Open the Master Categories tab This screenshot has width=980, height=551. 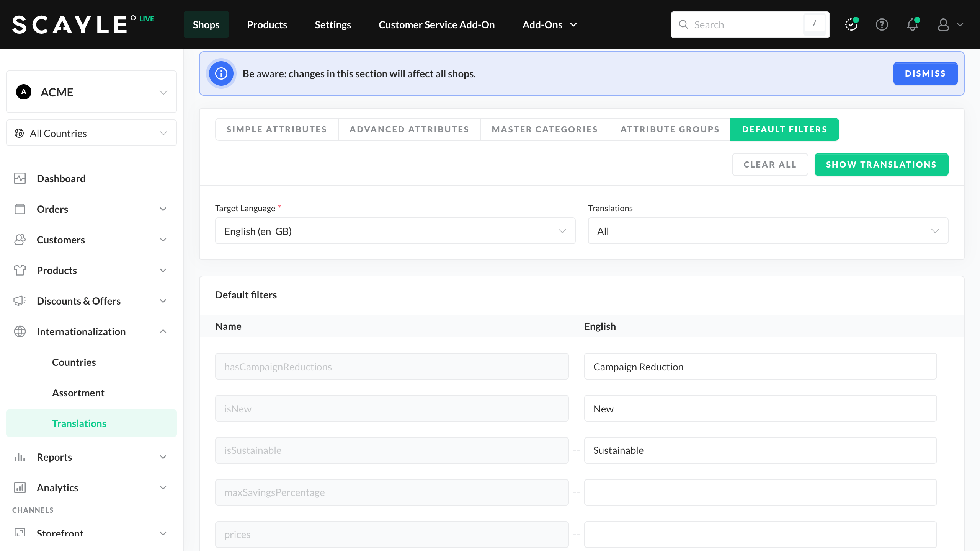pos(544,129)
